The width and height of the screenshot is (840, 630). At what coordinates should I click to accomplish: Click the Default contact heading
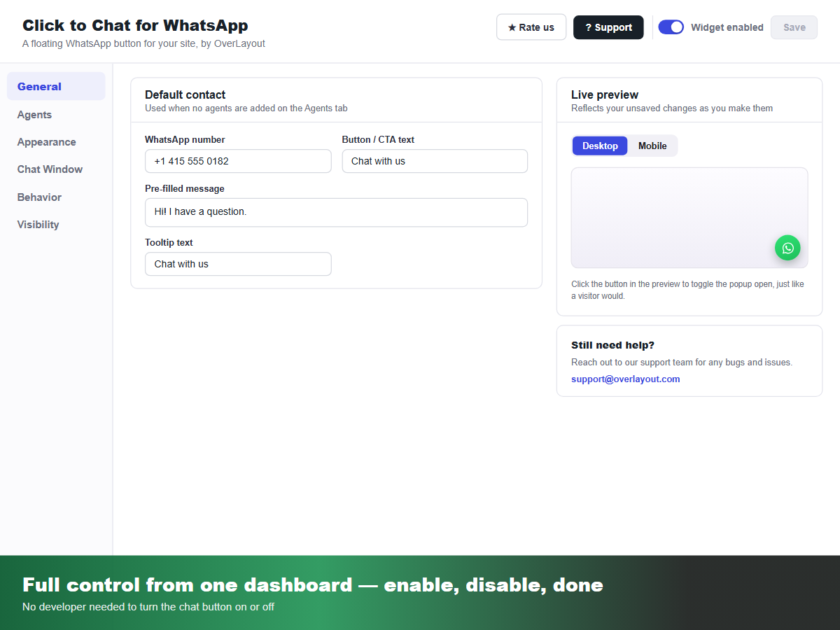coord(185,94)
